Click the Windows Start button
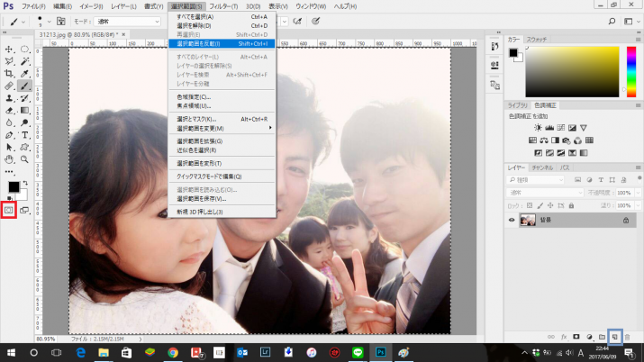Image resolution: width=644 pixels, height=362 pixels. click(x=9, y=352)
